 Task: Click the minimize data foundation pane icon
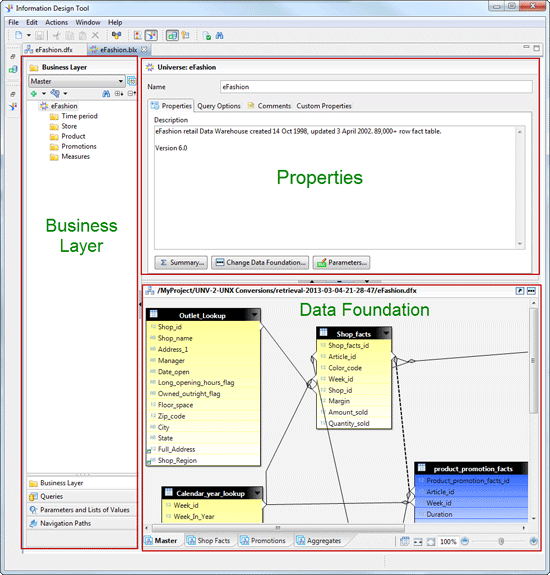(531, 291)
